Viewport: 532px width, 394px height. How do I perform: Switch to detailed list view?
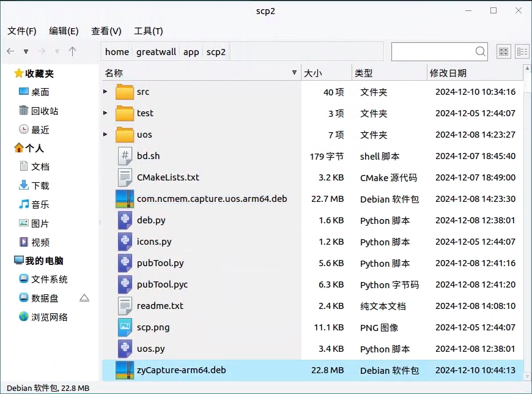(x=522, y=52)
